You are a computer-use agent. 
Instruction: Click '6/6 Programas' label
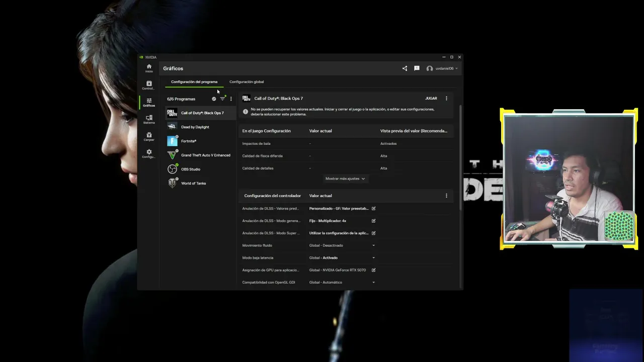[x=181, y=99]
